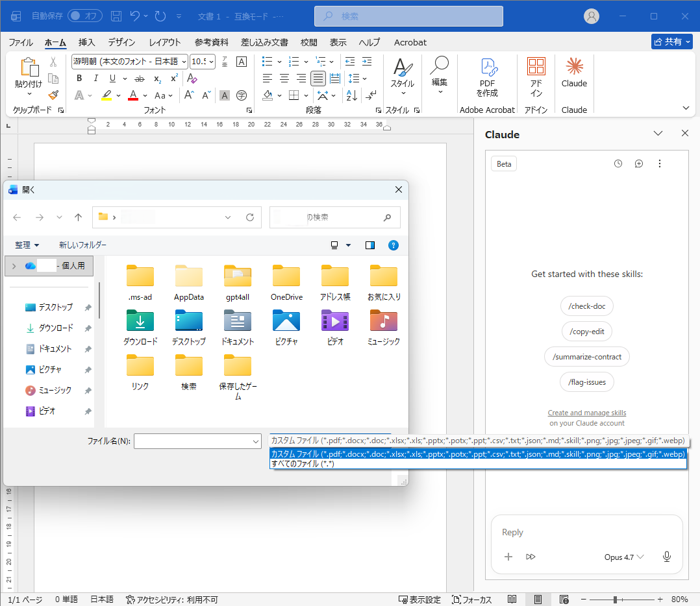Toggle Focus mode in status bar
Screen dimensions: 700x606
tap(472, 600)
